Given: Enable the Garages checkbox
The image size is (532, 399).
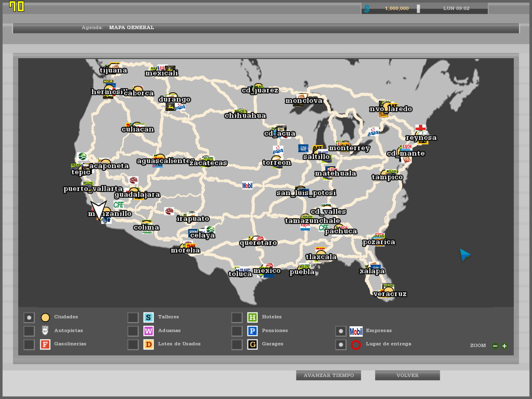Looking at the screenshot, I should (x=237, y=345).
